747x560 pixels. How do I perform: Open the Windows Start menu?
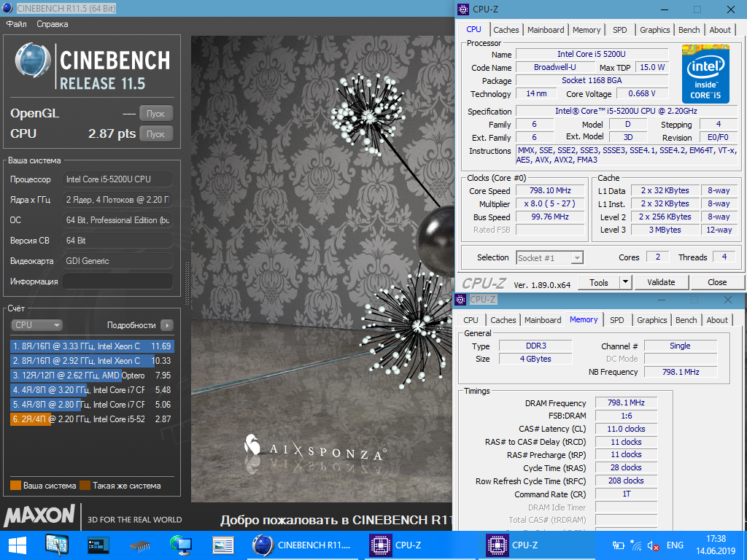[x=18, y=545]
